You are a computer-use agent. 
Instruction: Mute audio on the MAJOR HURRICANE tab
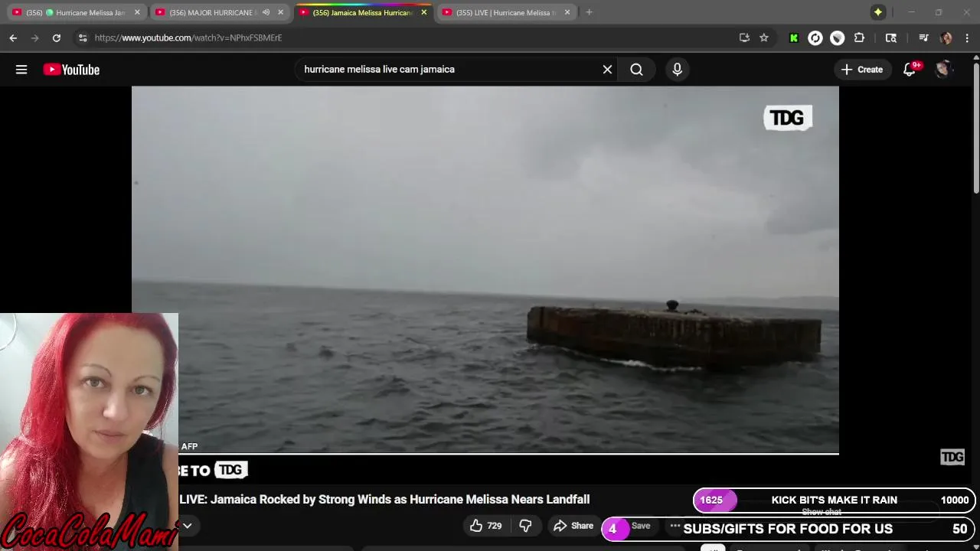coord(266,12)
